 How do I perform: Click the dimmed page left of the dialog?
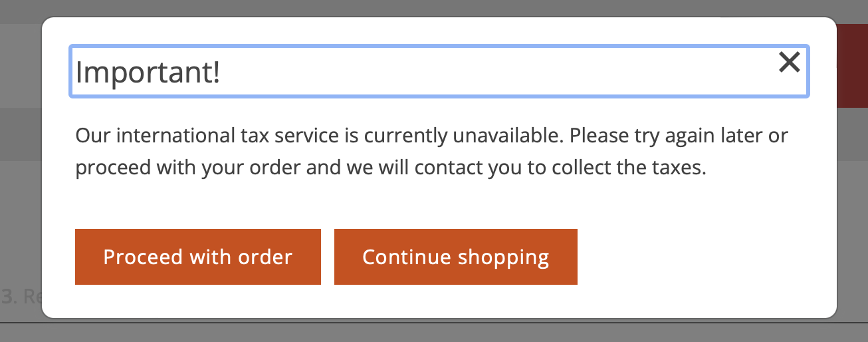pyautogui.click(x=20, y=200)
